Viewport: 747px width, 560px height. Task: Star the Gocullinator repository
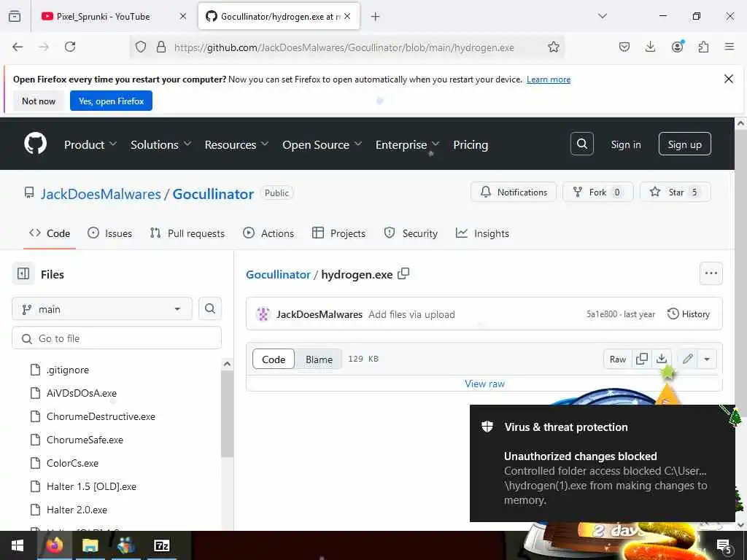click(675, 192)
